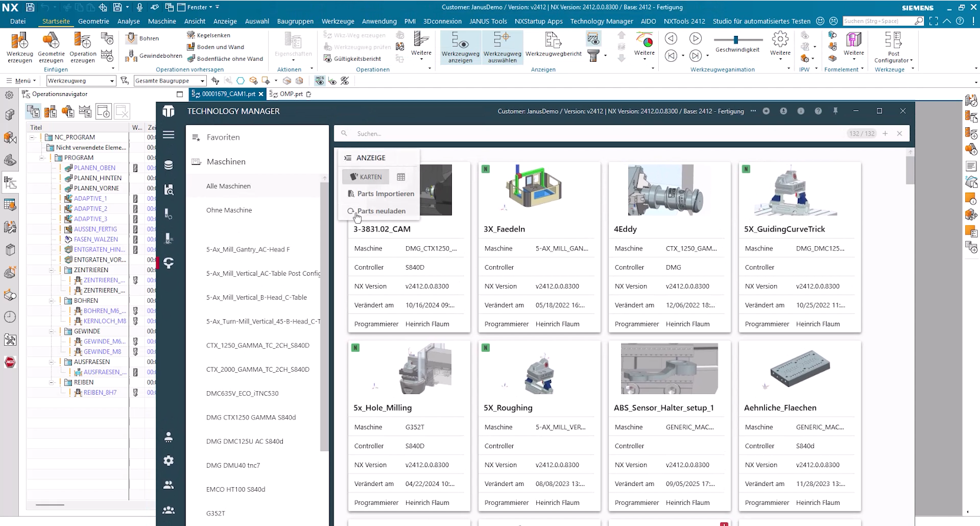Click Parts Importieren
The width and height of the screenshot is (980, 526).
(380, 194)
